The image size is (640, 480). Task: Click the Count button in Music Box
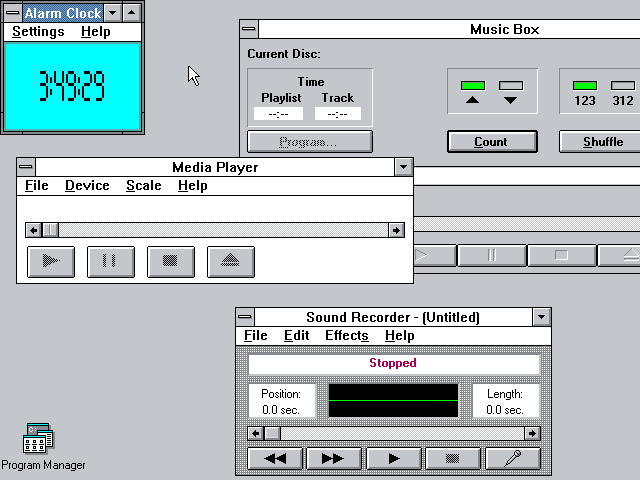[492, 142]
